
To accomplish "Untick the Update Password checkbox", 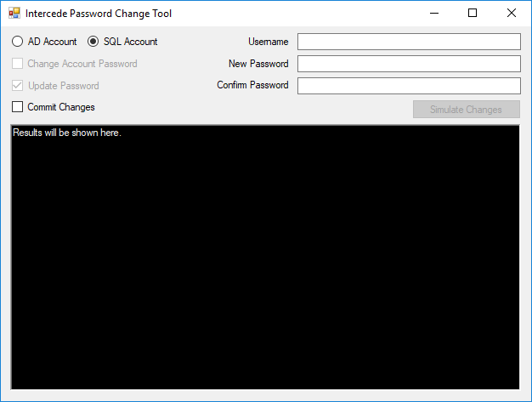I will tap(17, 86).
